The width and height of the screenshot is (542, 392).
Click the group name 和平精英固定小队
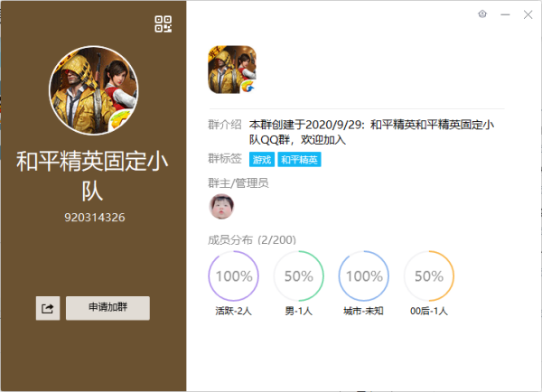pyautogui.click(x=92, y=176)
